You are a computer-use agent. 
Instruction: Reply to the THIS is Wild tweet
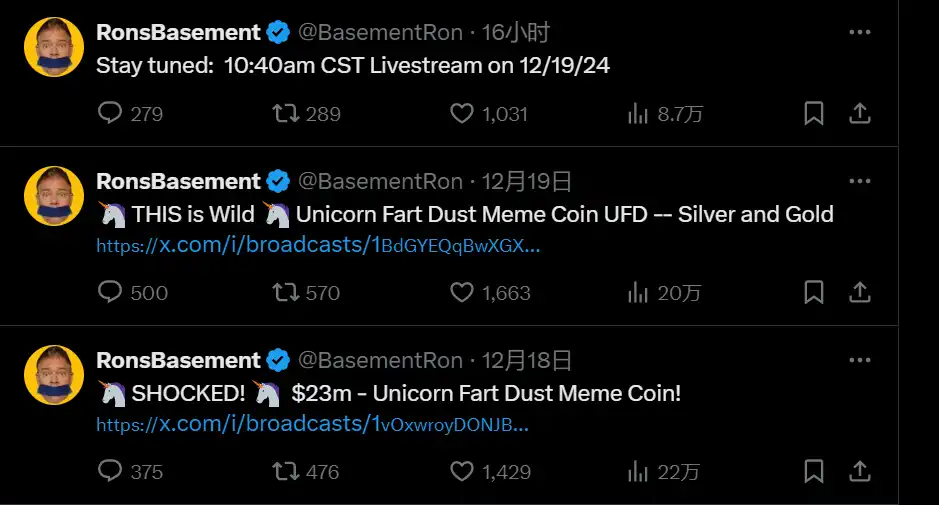coord(110,292)
